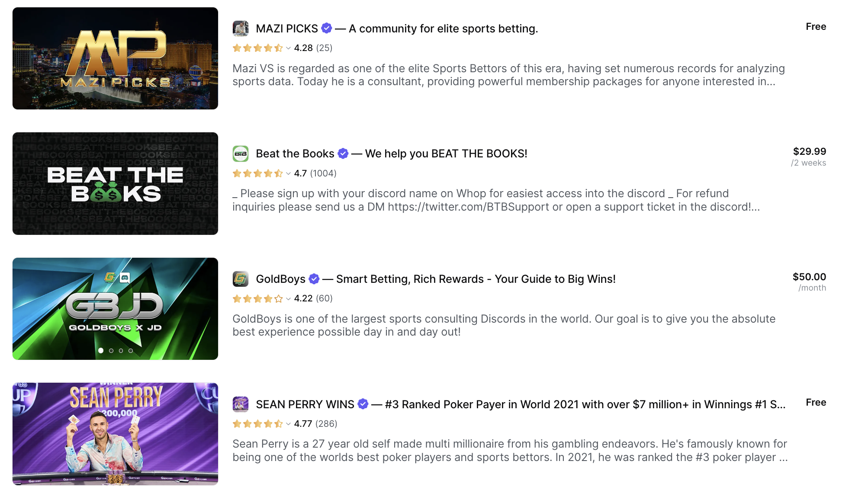The height and width of the screenshot is (493, 868).
Task: Open the GoldBoys listing title link
Action: (x=281, y=279)
